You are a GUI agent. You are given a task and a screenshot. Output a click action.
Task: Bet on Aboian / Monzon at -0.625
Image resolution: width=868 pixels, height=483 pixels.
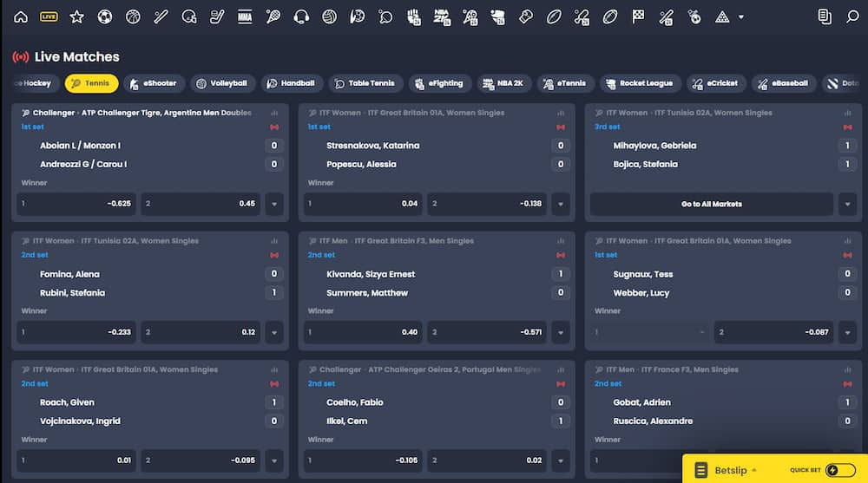(x=76, y=204)
